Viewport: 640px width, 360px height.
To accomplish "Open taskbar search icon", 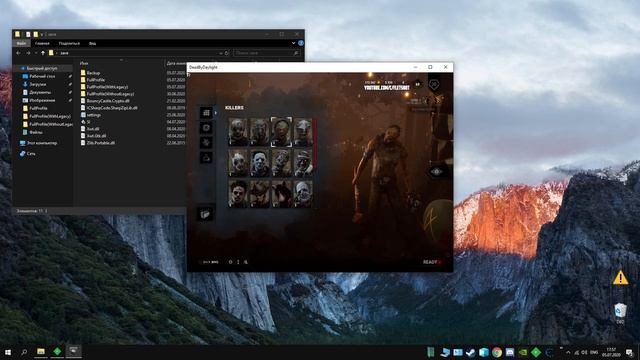I will point(24,352).
